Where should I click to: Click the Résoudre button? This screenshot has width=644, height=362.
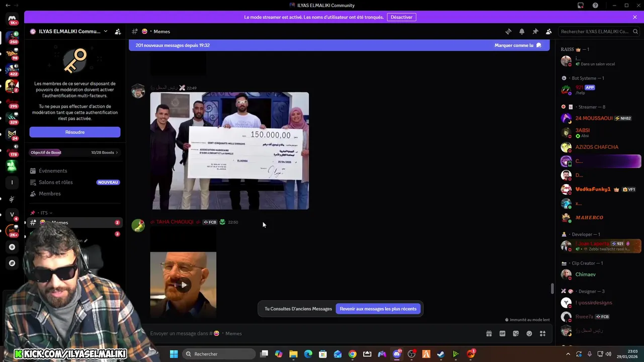75,132
